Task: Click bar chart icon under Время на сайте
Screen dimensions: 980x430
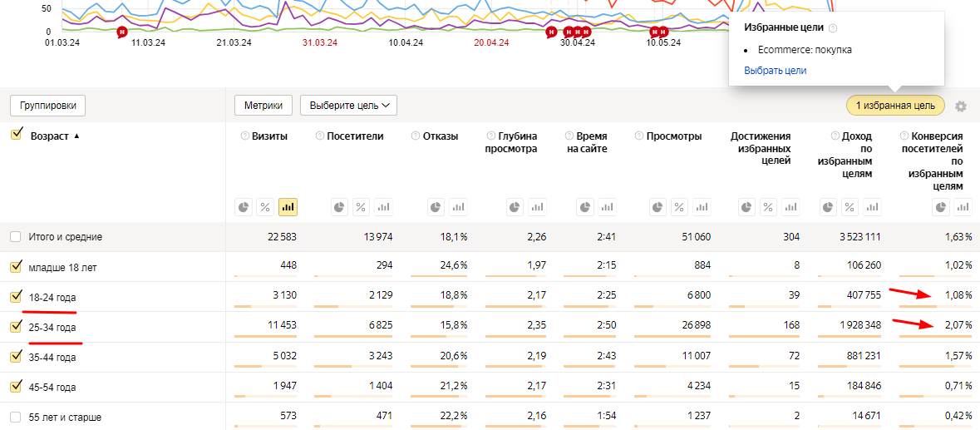Action: [x=608, y=207]
